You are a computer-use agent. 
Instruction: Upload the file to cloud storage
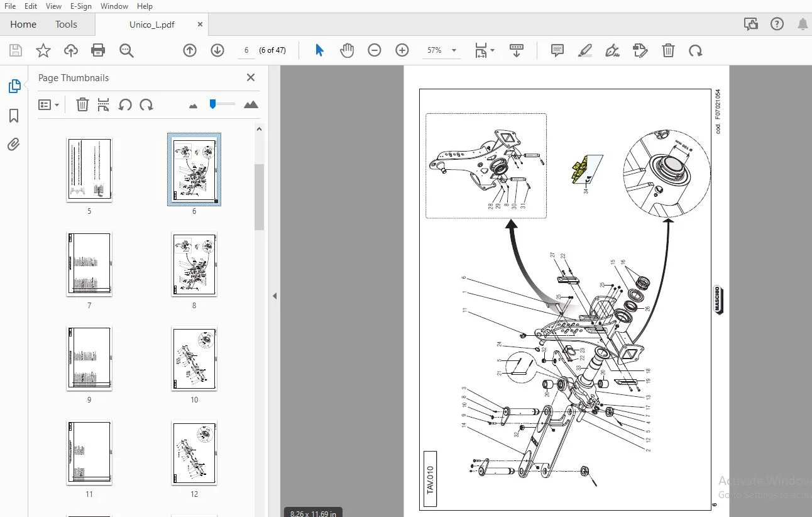click(70, 50)
